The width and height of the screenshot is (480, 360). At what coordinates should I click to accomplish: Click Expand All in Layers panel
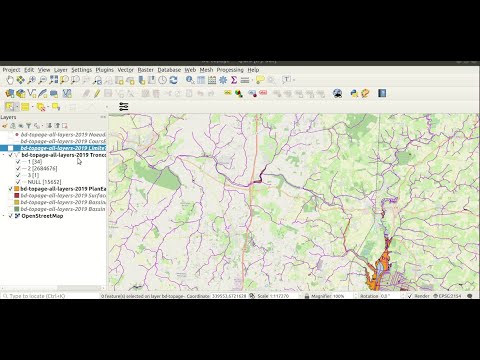click(49, 126)
